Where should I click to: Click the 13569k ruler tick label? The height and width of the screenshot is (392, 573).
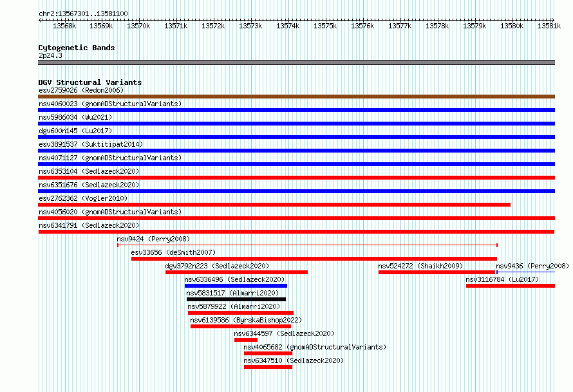click(101, 26)
